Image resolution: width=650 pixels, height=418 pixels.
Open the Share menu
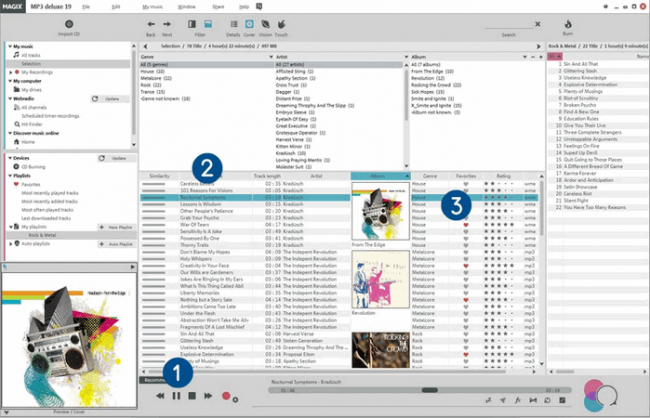click(x=218, y=7)
